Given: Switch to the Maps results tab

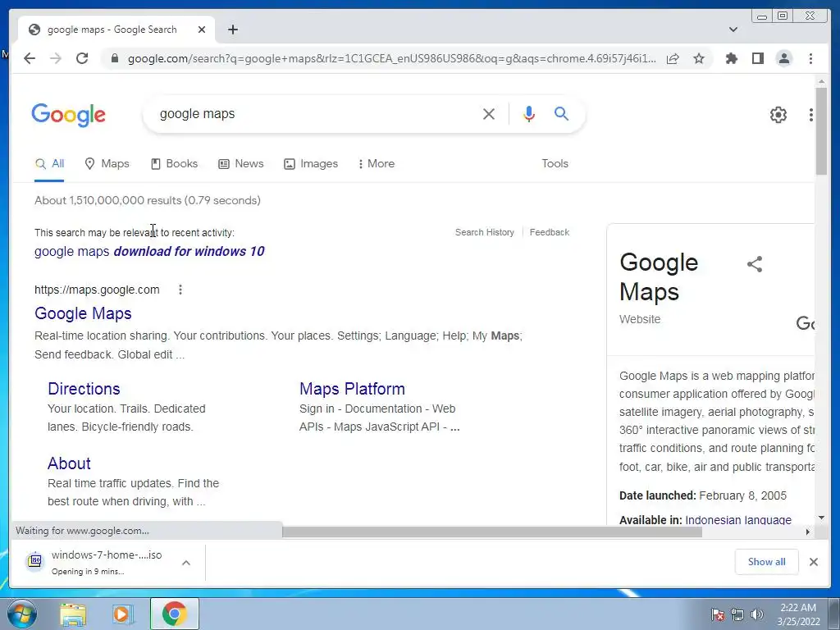Looking at the screenshot, I should (x=107, y=164).
